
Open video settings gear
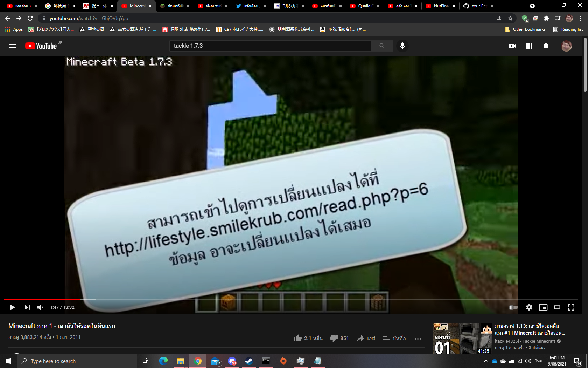click(x=529, y=307)
